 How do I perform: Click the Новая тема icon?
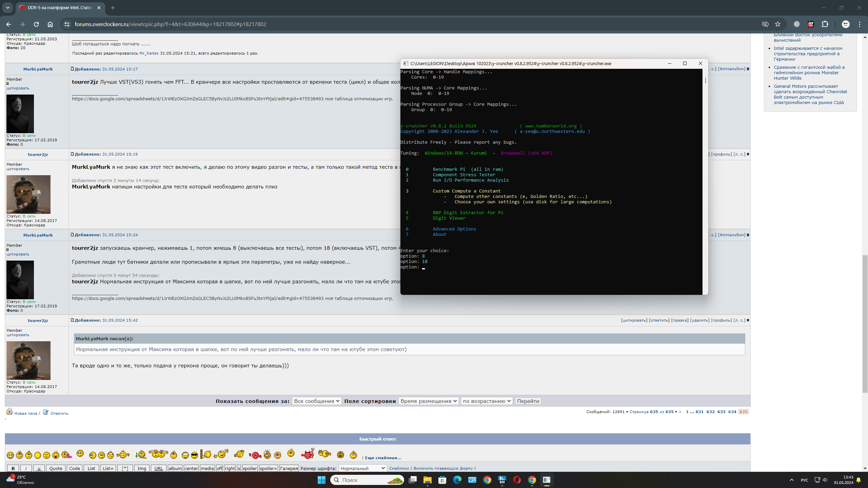pos(9,412)
